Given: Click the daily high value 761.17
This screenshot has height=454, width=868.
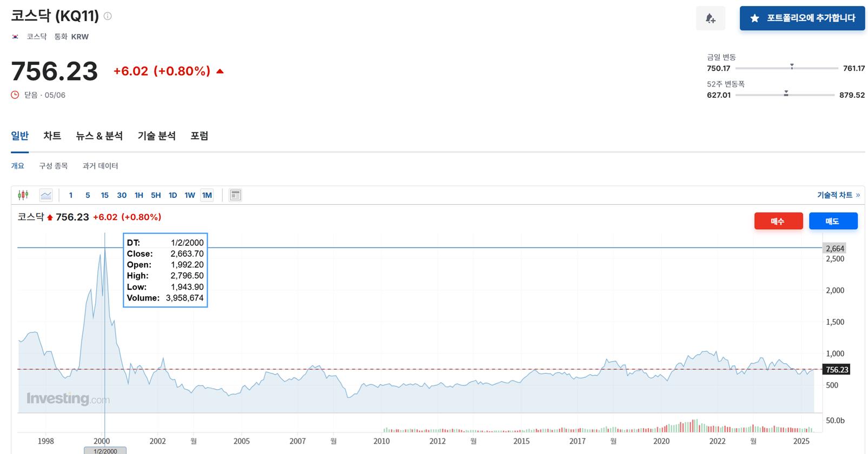Looking at the screenshot, I should tap(854, 68).
